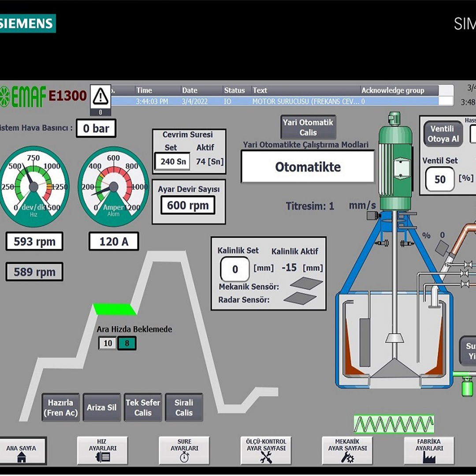This screenshot has height=476, width=476.
Task: Open SURE AYARLARI timer settings page
Action: point(184,450)
